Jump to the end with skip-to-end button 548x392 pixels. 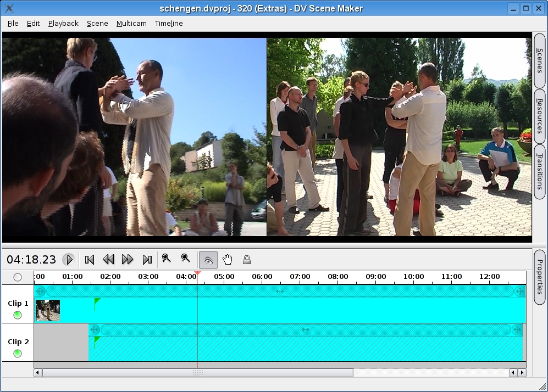click(x=147, y=260)
